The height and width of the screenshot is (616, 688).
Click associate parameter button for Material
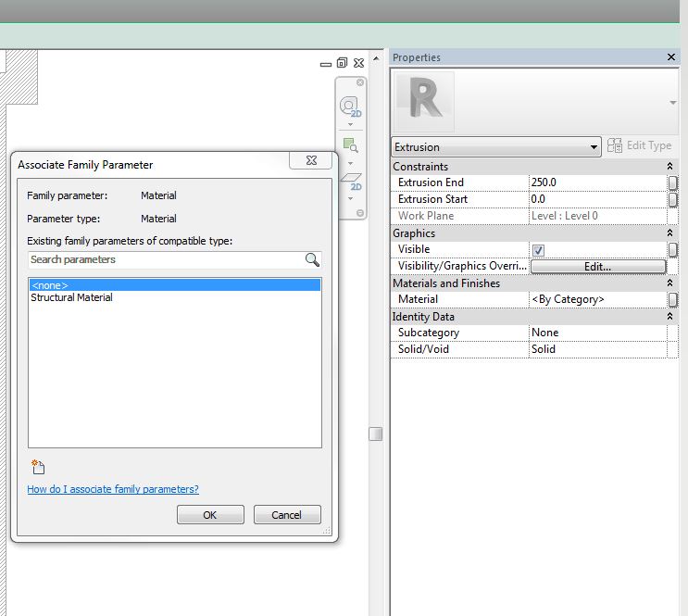pyautogui.click(x=672, y=299)
